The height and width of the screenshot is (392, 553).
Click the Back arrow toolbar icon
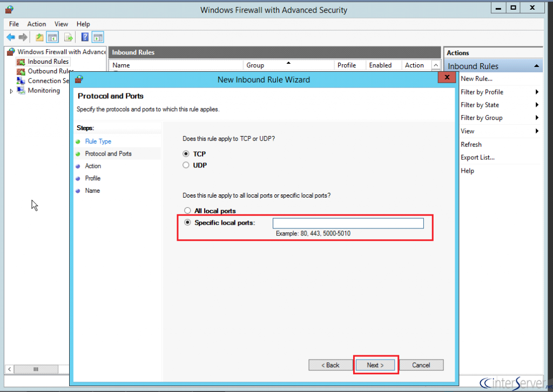pyautogui.click(x=11, y=37)
